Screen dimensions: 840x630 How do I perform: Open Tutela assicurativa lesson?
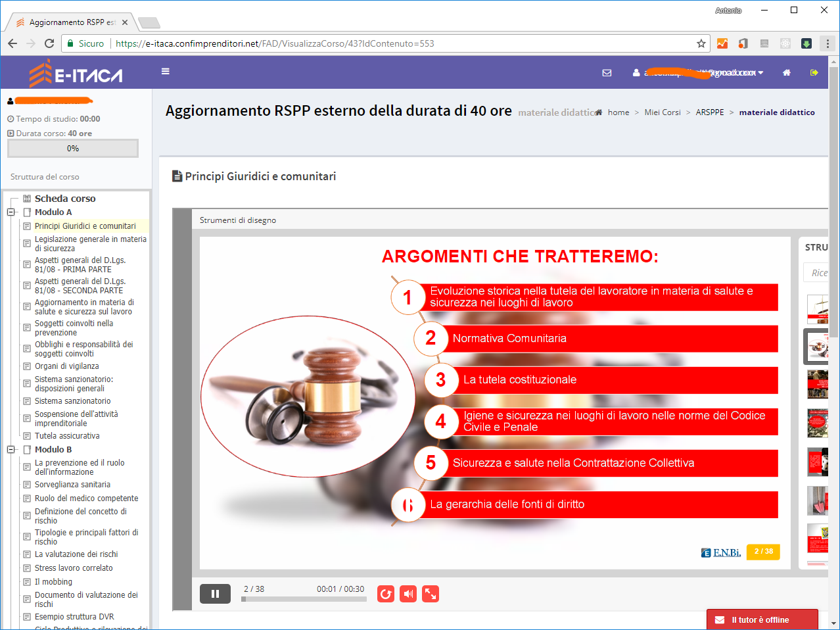coord(67,436)
